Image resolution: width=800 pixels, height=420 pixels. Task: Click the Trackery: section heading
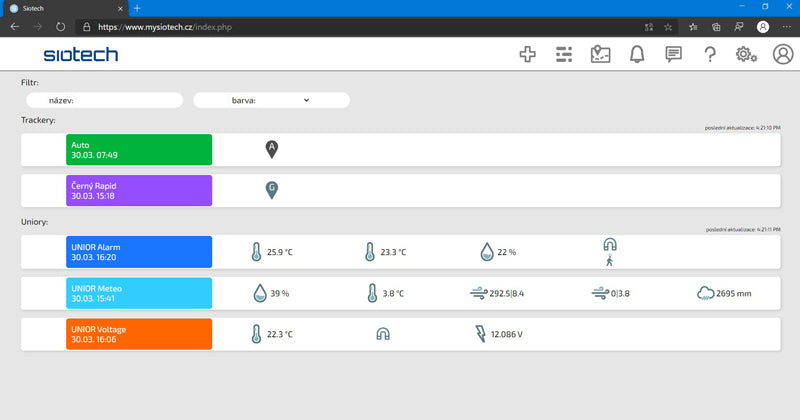coord(38,120)
